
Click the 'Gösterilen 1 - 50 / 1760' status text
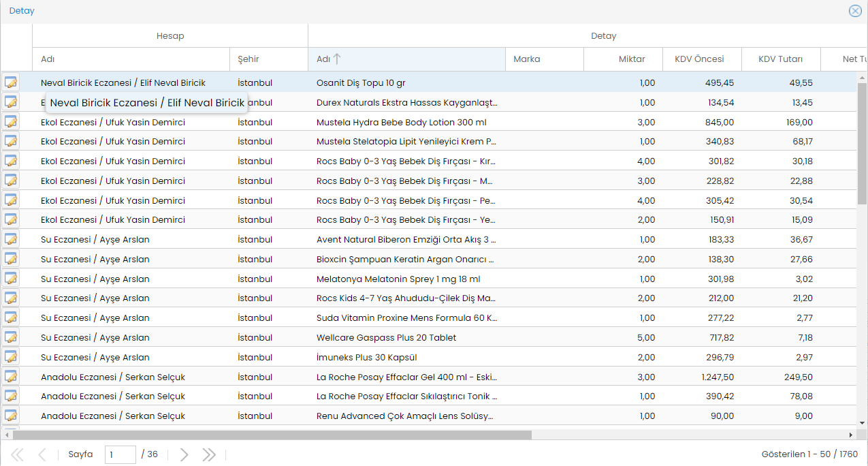(809, 454)
